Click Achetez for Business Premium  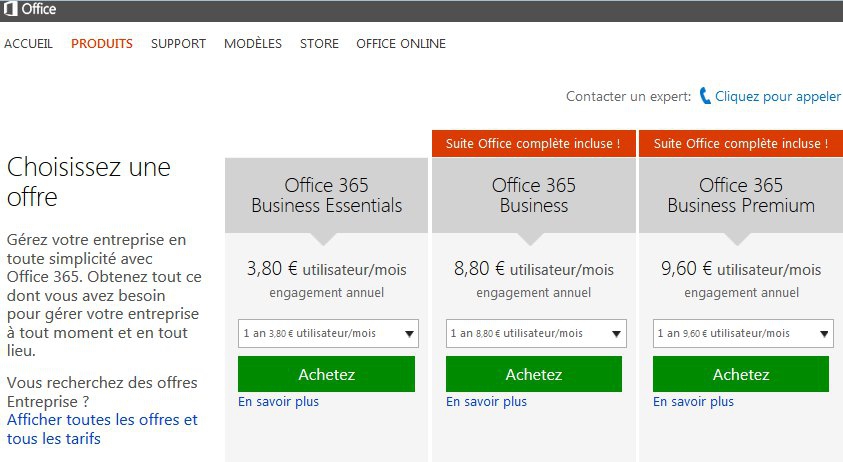point(741,374)
